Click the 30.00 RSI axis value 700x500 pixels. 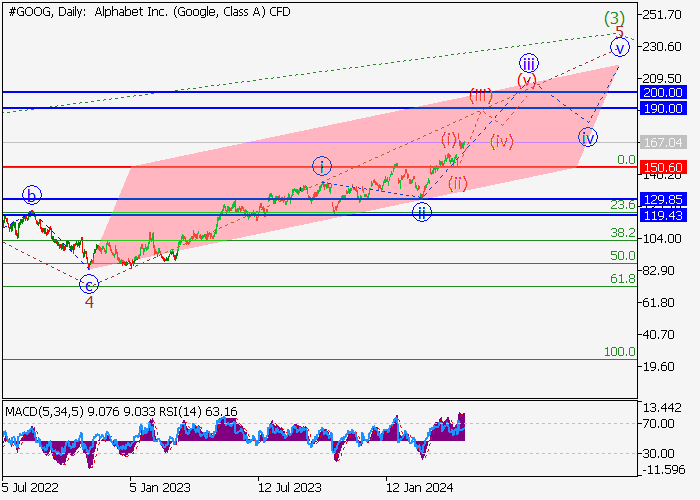(658, 454)
